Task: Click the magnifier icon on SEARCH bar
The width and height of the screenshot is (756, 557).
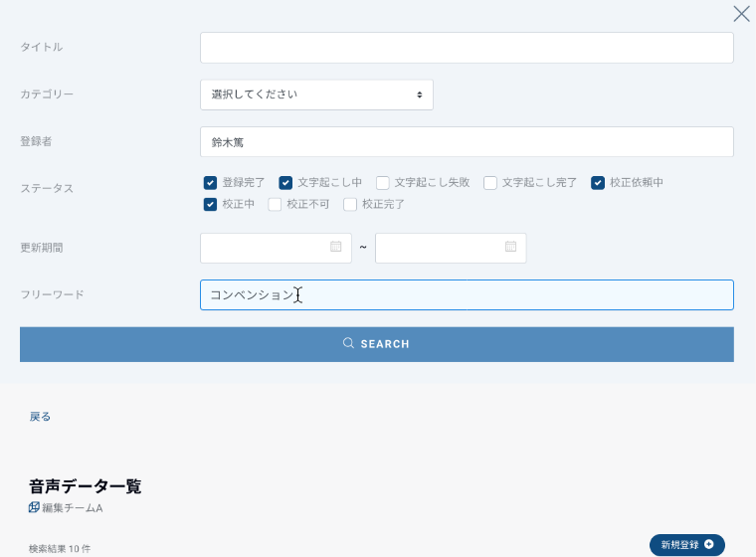Action: (x=348, y=343)
